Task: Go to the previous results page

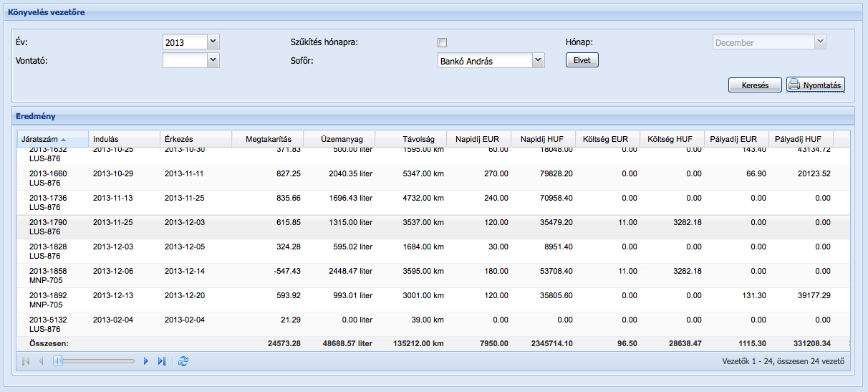Action: click(41, 361)
